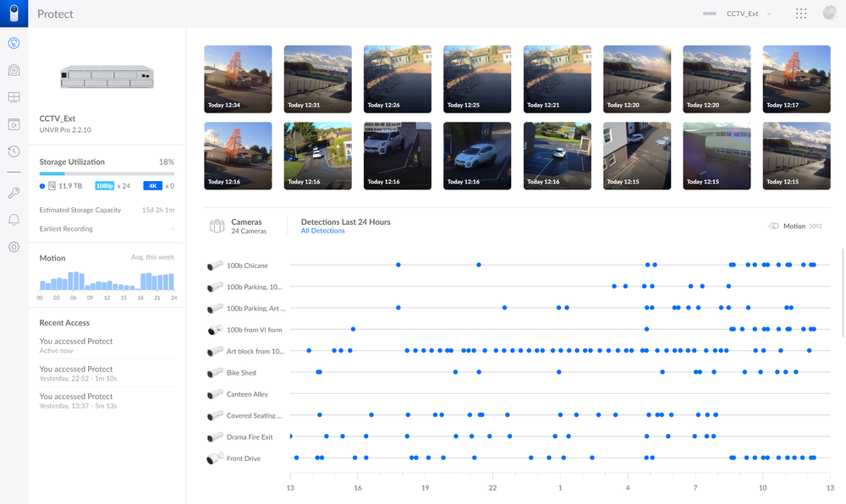Open the access key icon in sidebar
Image resolution: width=846 pixels, height=504 pixels.
point(14,193)
